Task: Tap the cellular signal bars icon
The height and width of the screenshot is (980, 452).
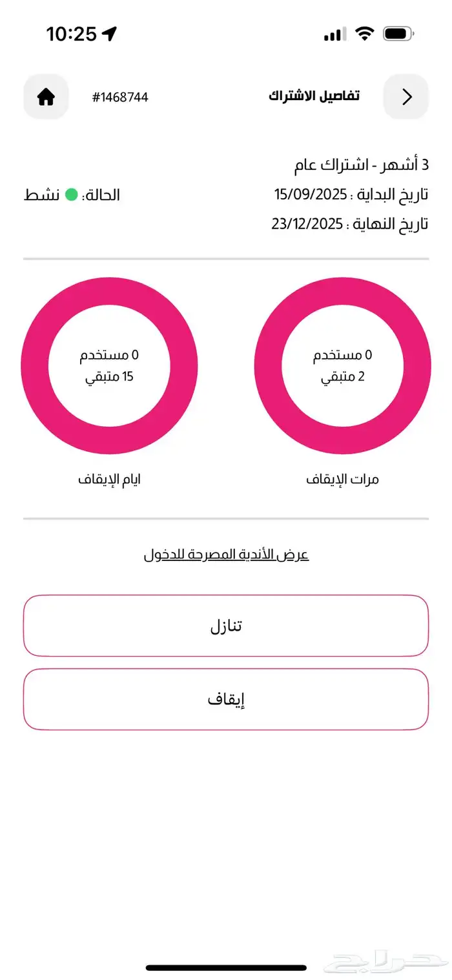Action: click(334, 34)
